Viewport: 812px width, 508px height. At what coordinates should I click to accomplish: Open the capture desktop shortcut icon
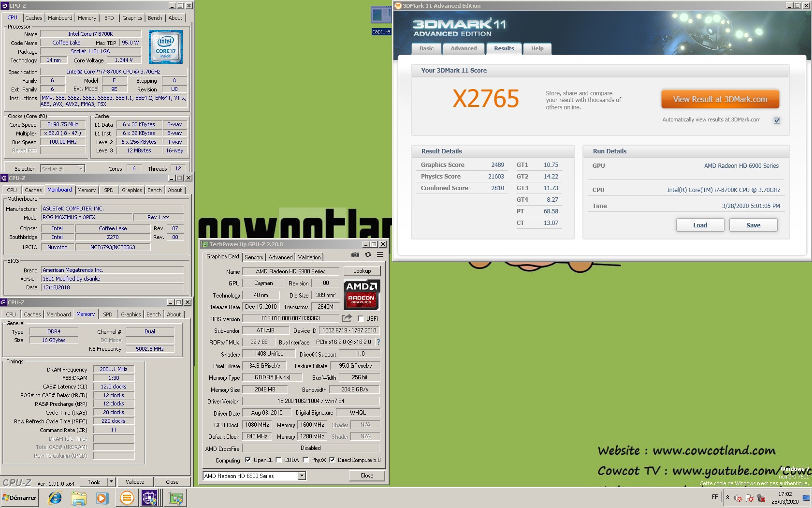click(381, 20)
